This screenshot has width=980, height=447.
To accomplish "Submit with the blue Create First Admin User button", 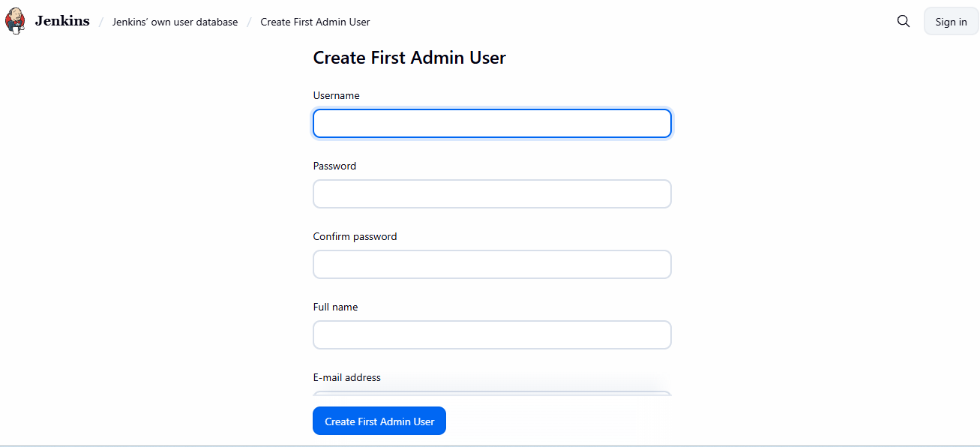I will (379, 421).
